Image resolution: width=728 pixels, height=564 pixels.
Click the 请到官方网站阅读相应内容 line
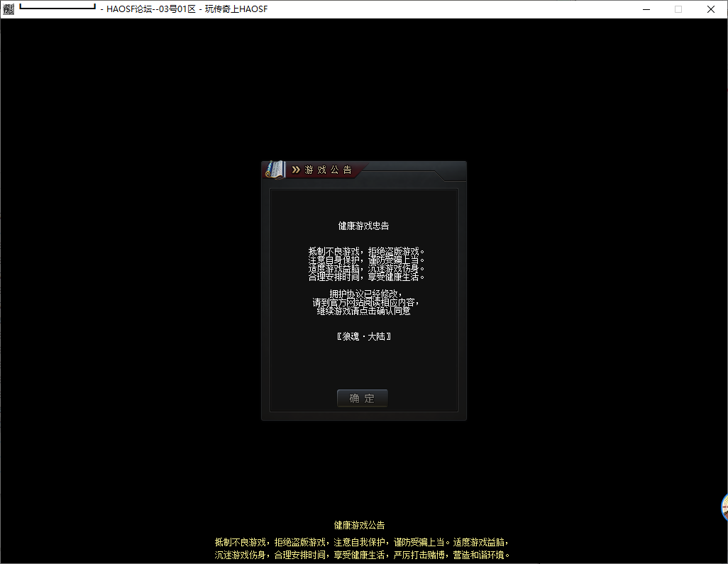tap(365, 302)
